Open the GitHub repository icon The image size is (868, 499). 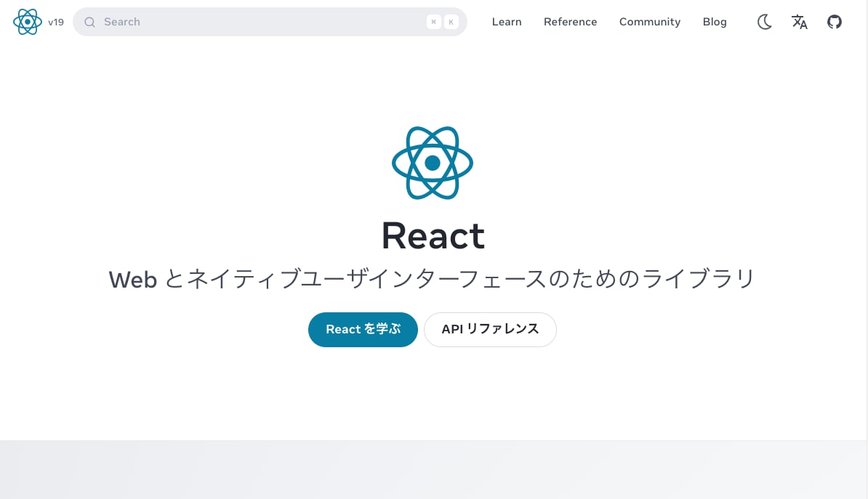pos(835,22)
